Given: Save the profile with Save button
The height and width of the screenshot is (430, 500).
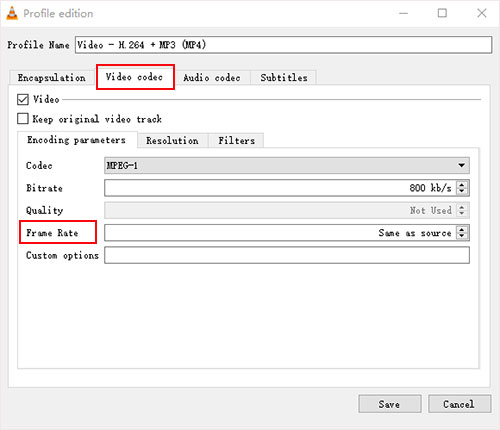Looking at the screenshot, I should 390,404.
